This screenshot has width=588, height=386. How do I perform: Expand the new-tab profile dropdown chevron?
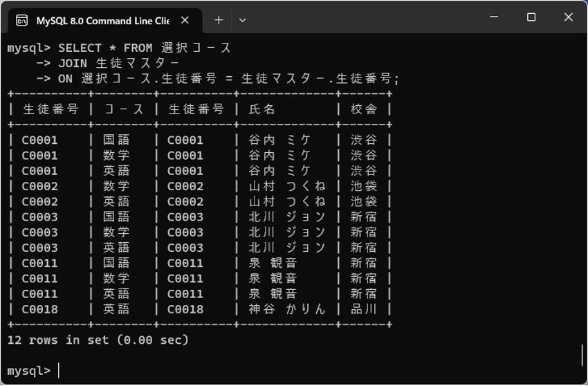tap(243, 20)
